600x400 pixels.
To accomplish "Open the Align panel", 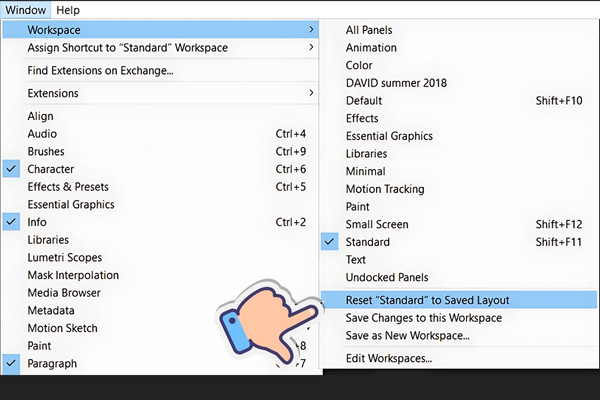I will [x=160, y=116].
